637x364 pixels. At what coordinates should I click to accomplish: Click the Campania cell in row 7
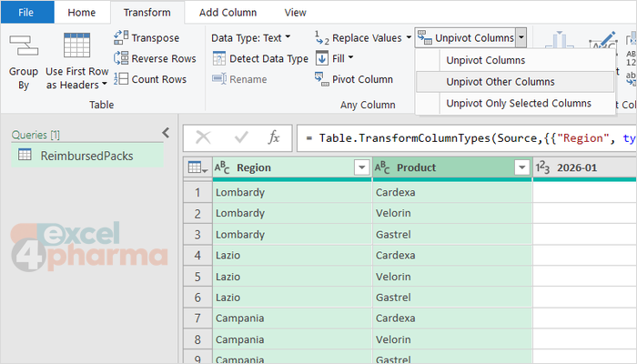(292, 318)
